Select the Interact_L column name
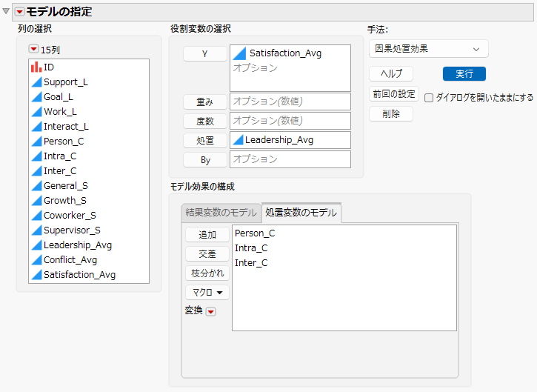 [x=66, y=127]
